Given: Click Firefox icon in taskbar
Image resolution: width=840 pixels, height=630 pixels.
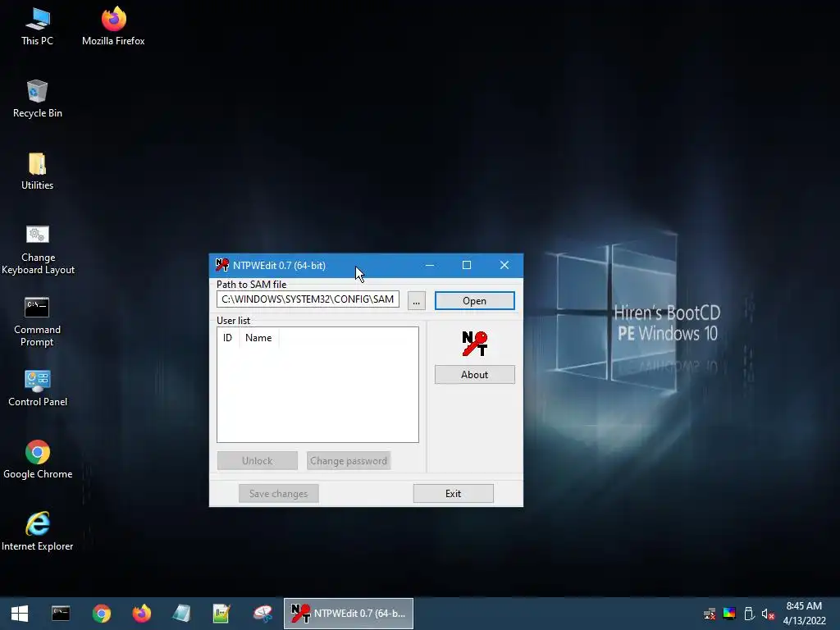Looking at the screenshot, I should (x=141, y=614).
